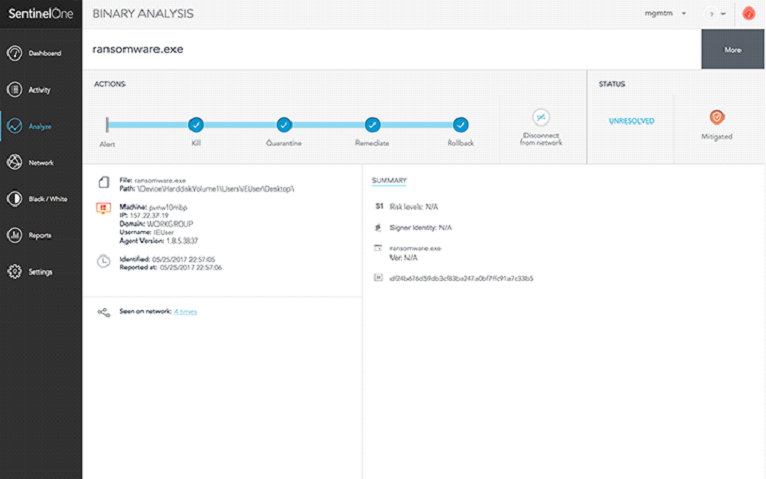Open Activity in the sidebar menu
This screenshot has height=479, width=766.
coord(39,90)
